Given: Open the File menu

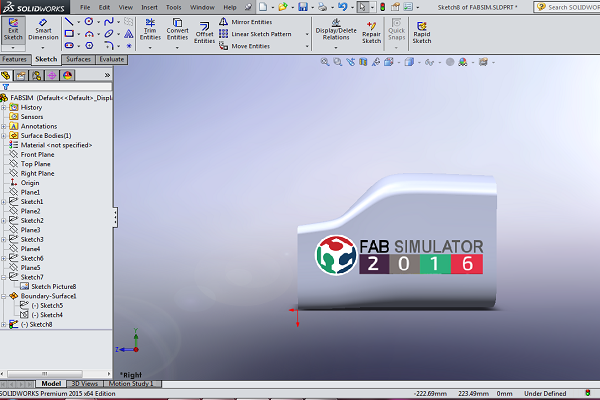Looking at the screenshot, I should (x=85, y=7).
